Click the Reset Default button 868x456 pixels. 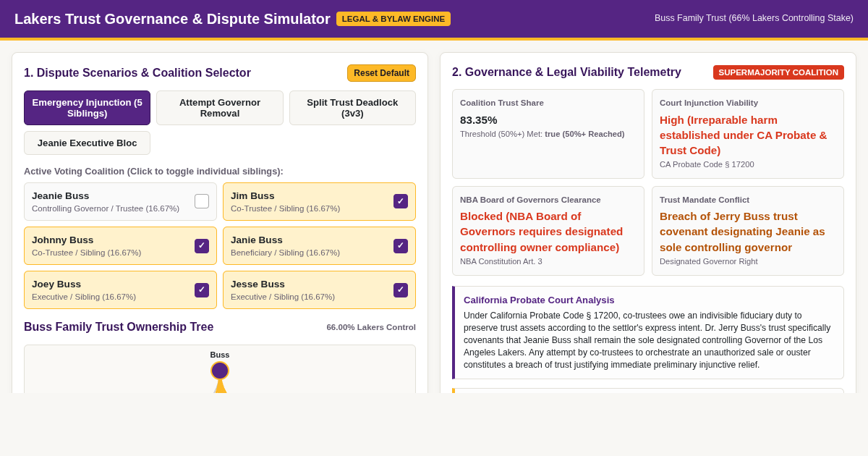point(381,73)
